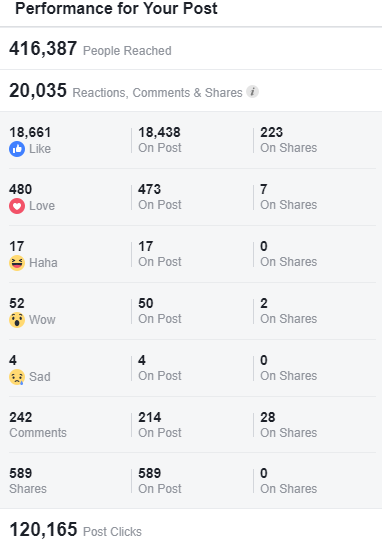Click the 480 Love count
382x540 pixels.
pyautogui.click(x=21, y=189)
